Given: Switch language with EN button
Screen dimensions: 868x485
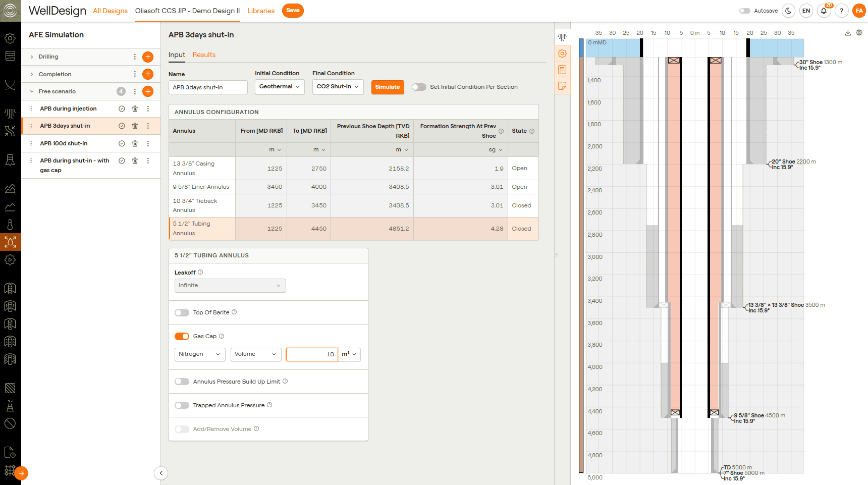Looking at the screenshot, I should pyautogui.click(x=806, y=11).
